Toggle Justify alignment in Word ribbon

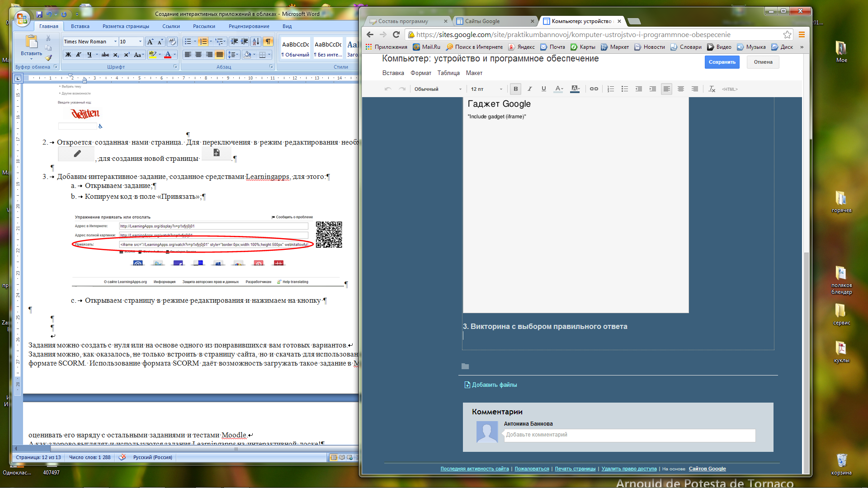click(x=220, y=55)
